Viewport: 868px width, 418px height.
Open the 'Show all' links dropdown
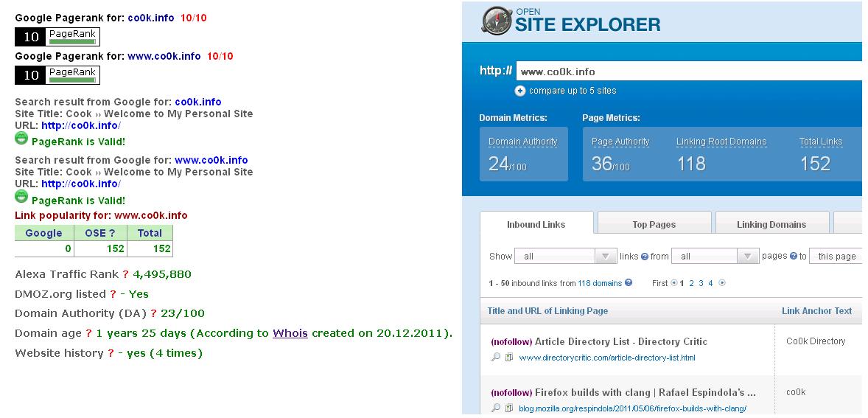click(x=566, y=257)
